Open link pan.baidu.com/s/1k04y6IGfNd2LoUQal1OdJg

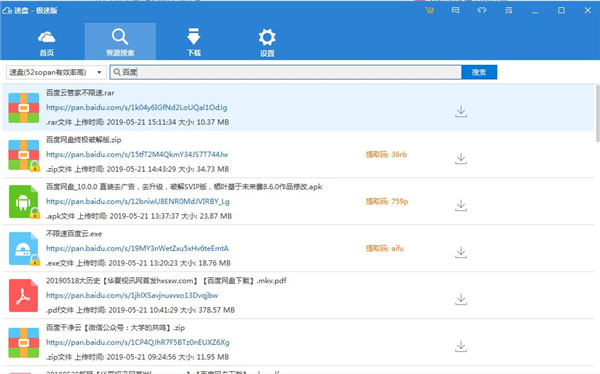pyautogui.click(x=137, y=108)
